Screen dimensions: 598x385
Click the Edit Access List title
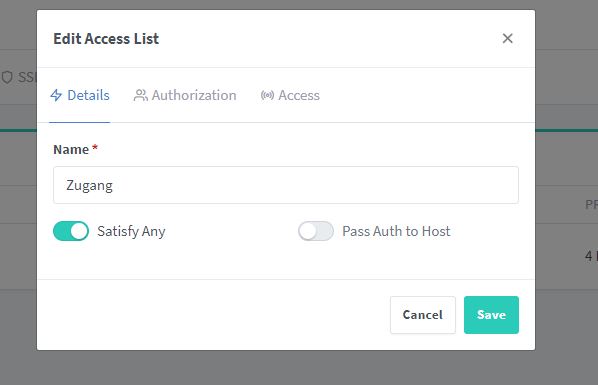pos(106,39)
